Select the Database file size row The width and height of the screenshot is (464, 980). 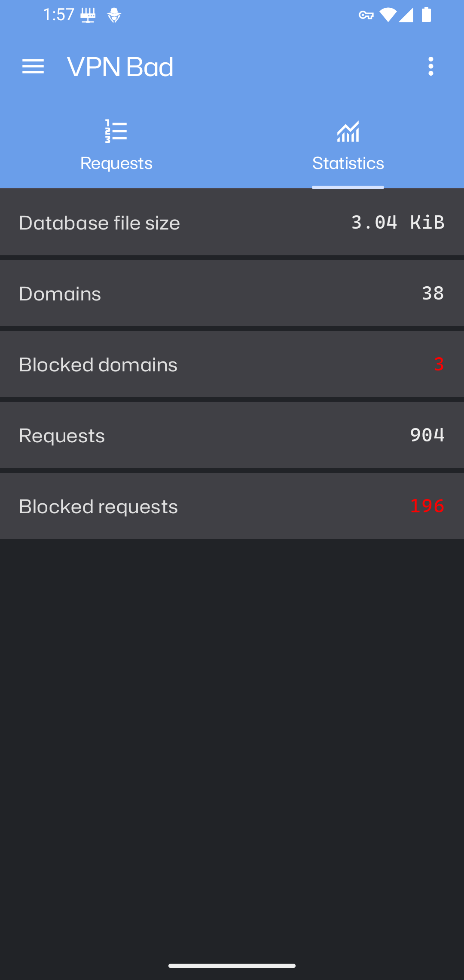point(232,222)
